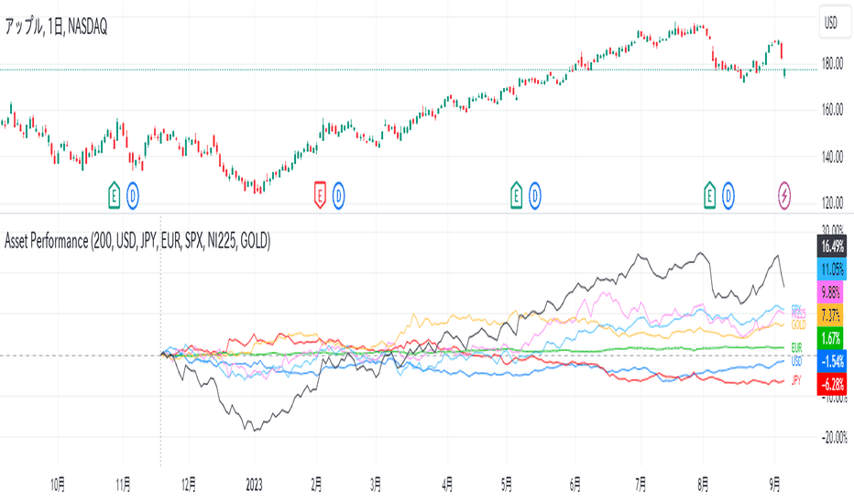Screen dimensions: 854x504
Task: Select the Asset Performance indicator legend
Action: click(137, 240)
